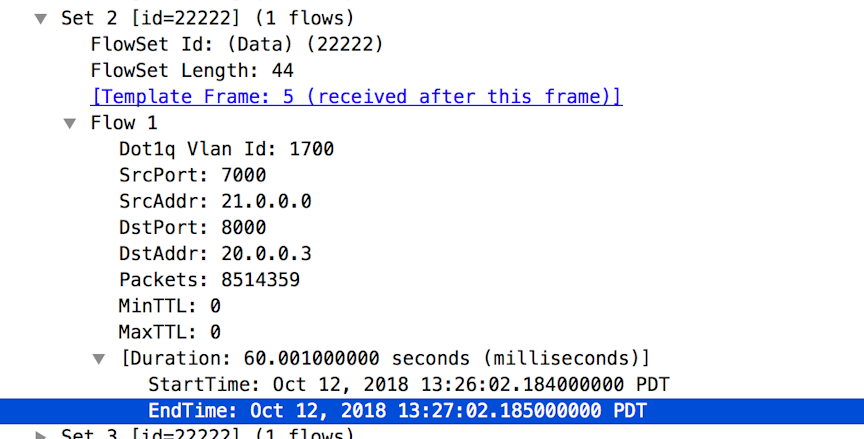
Task: Collapse the Flow 1 disclosure triangle
Action: point(69,124)
